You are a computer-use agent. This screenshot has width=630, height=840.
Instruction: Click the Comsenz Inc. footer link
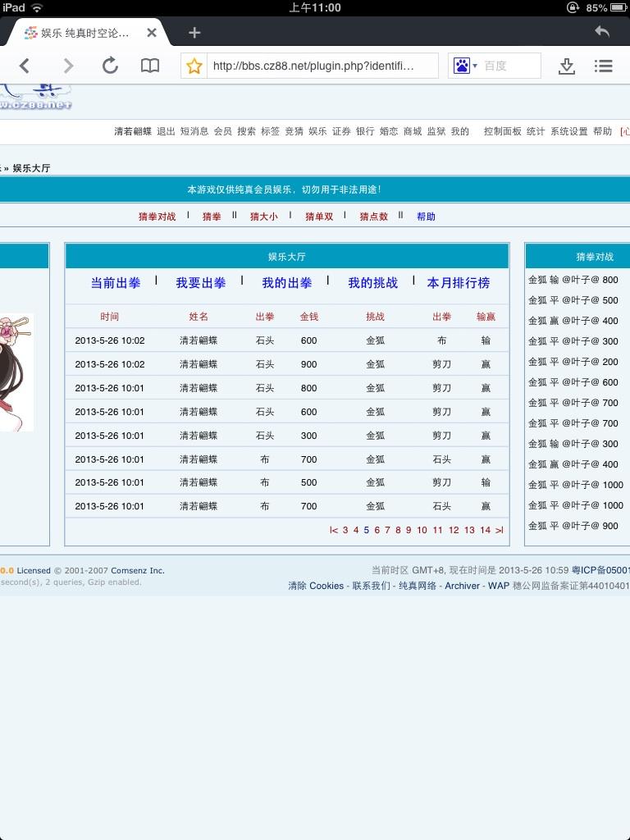[138, 571]
